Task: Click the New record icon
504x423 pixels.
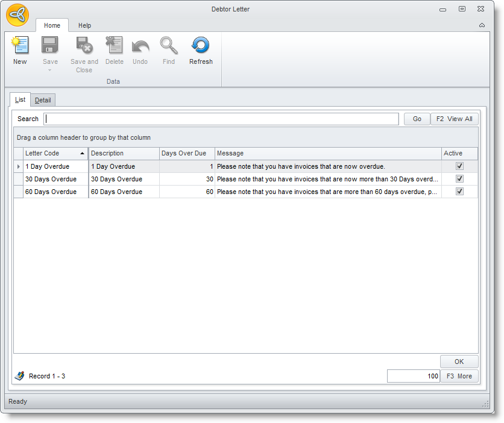Action: (x=20, y=46)
